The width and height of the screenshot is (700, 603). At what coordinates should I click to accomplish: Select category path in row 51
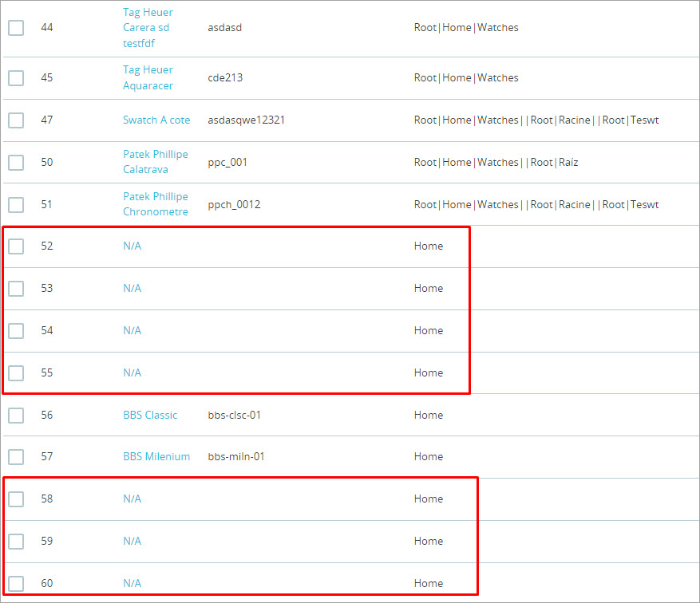click(x=536, y=205)
